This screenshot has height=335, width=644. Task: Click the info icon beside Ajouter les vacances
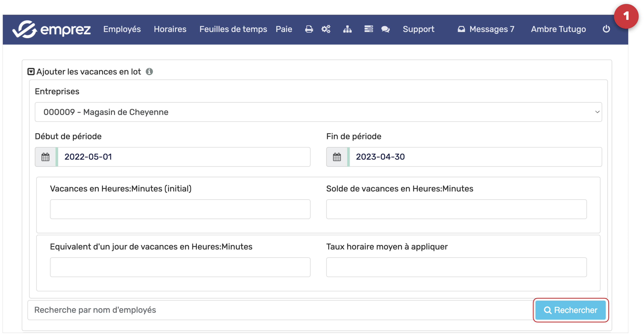[149, 72]
